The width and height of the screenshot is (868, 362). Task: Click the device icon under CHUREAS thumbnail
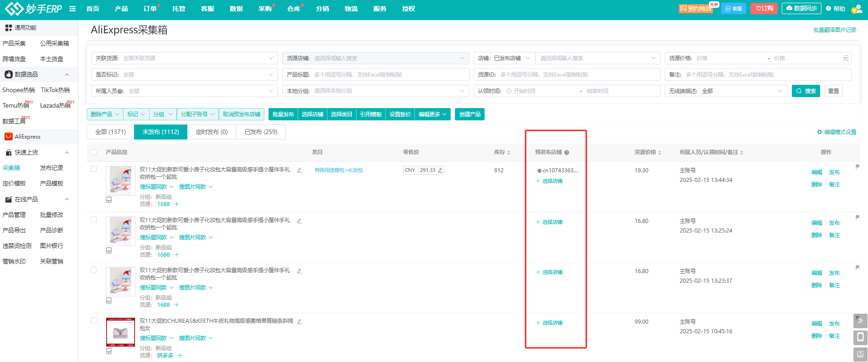[x=109, y=352]
